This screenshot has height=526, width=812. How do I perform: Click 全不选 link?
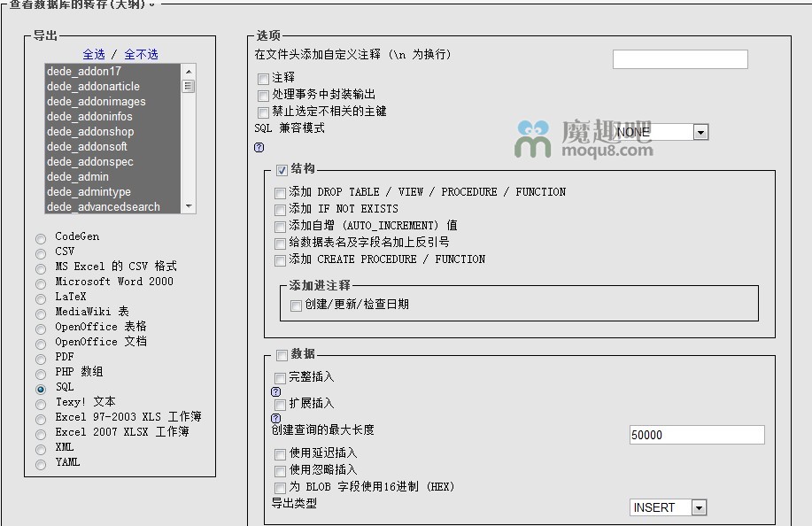pos(141,54)
